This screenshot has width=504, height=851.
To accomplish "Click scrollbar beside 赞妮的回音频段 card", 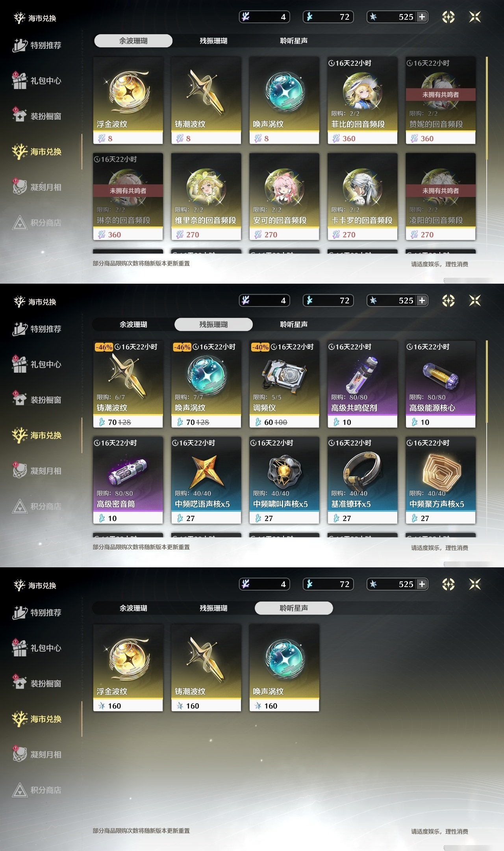I will [487, 108].
